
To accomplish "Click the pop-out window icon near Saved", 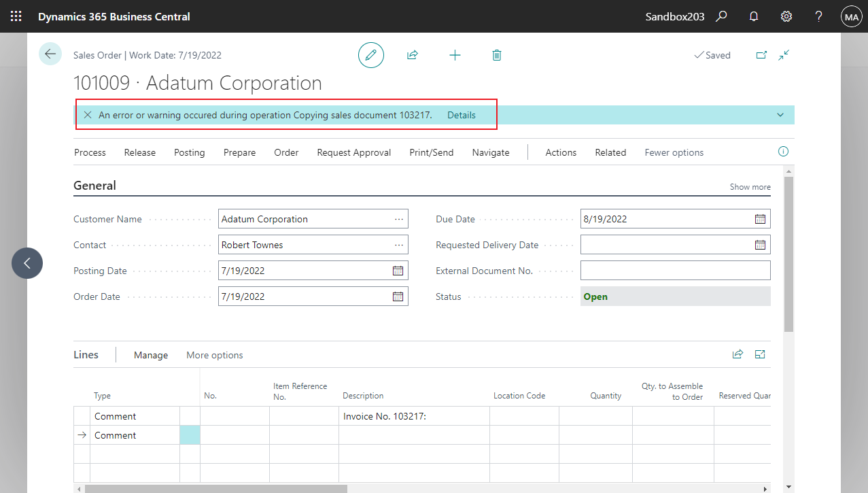I will tap(761, 54).
